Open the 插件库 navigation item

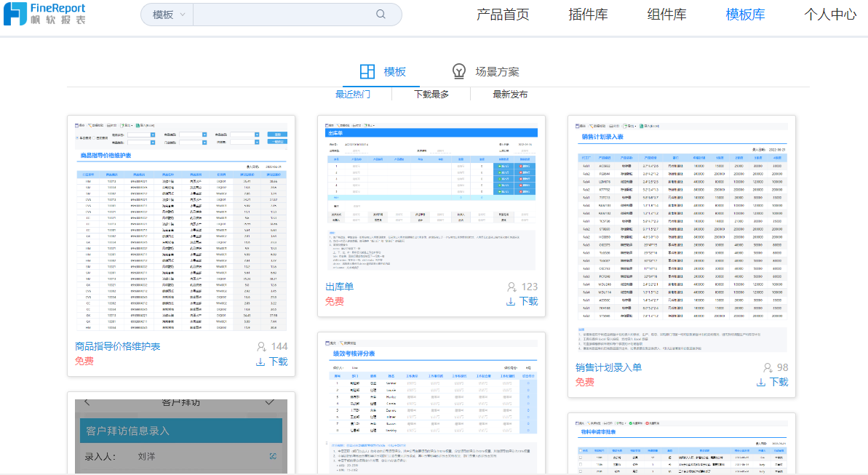pos(588,15)
